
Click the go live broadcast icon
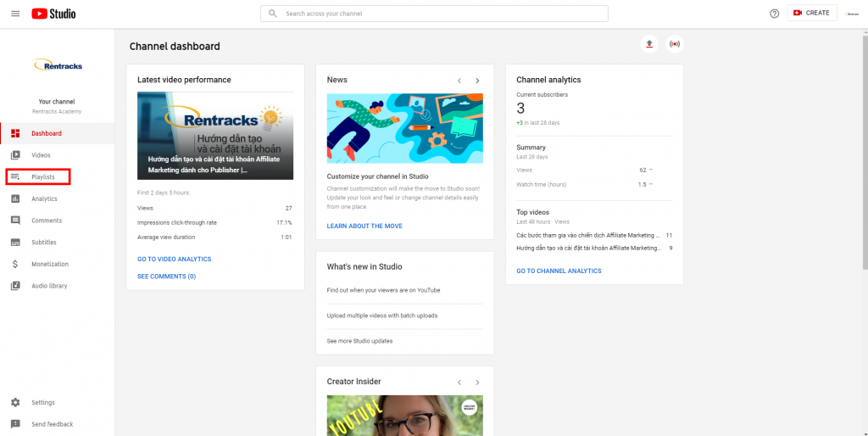pos(674,44)
